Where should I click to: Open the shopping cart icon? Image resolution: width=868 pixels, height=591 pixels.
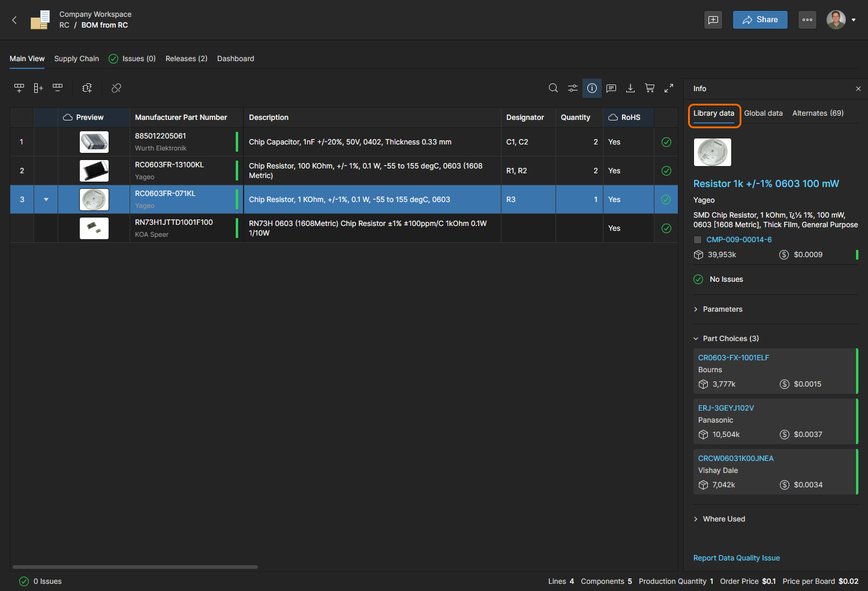[x=650, y=88]
